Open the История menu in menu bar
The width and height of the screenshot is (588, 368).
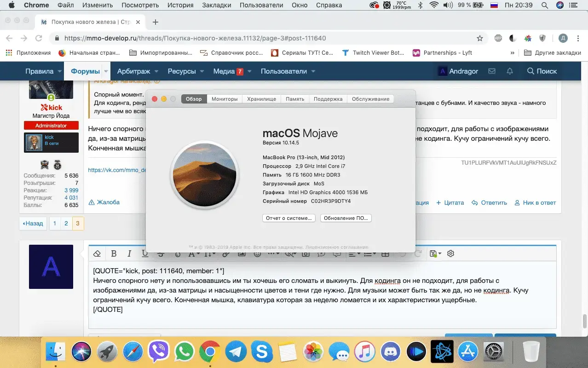[x=180, y=5]
